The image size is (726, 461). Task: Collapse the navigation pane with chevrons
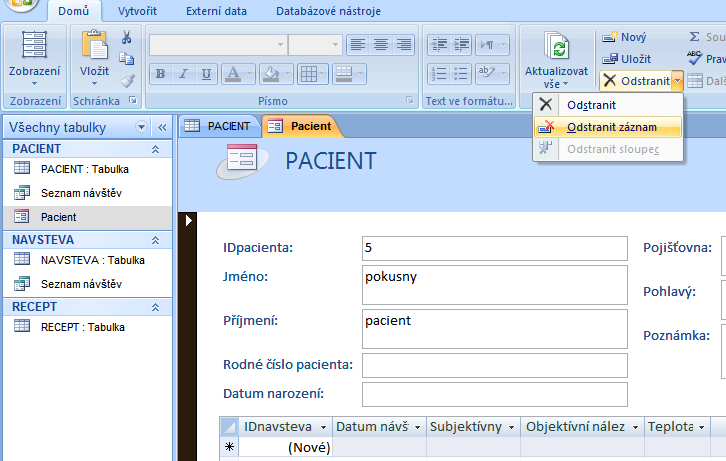point(162,127)
